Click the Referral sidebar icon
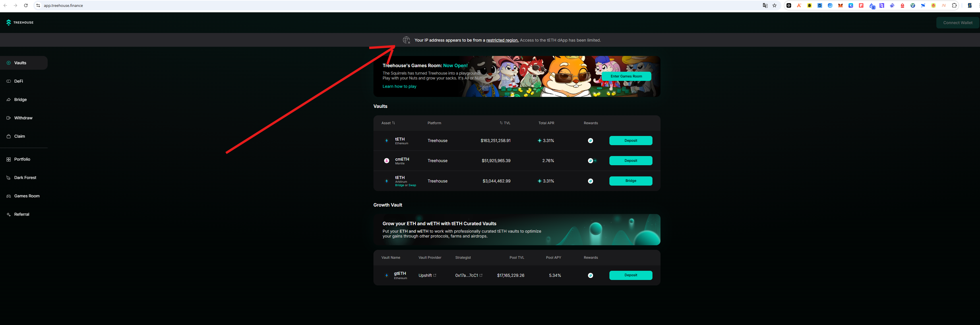The height and width of the screenshot is (325, 980). click(8, 214)
